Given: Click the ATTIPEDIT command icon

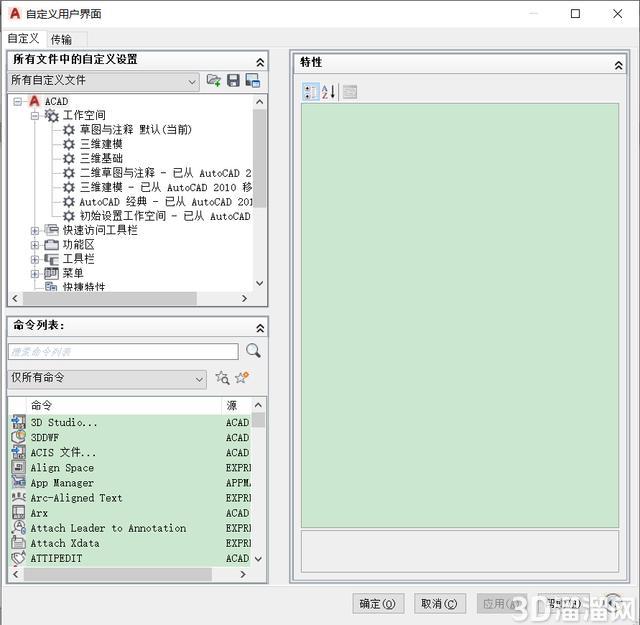Looking at the screenshot, I should 18,558.
